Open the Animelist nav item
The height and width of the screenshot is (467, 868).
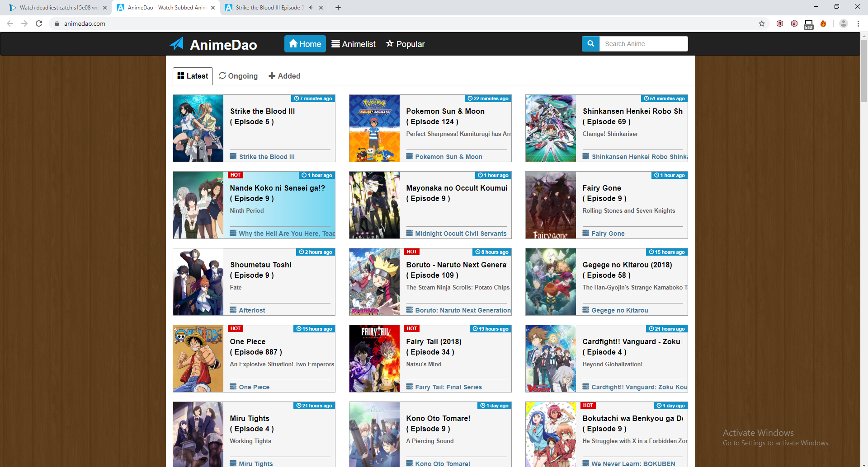[354, 44]
